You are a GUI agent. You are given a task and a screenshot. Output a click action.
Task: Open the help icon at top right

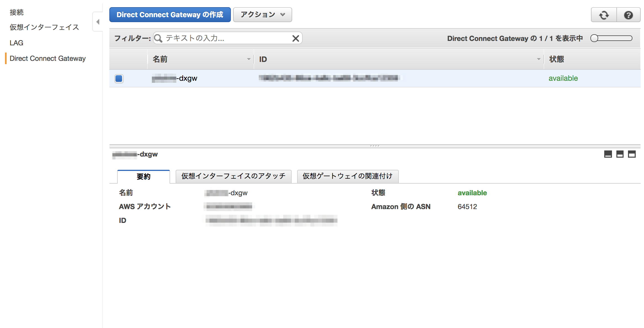coord(629,15)
